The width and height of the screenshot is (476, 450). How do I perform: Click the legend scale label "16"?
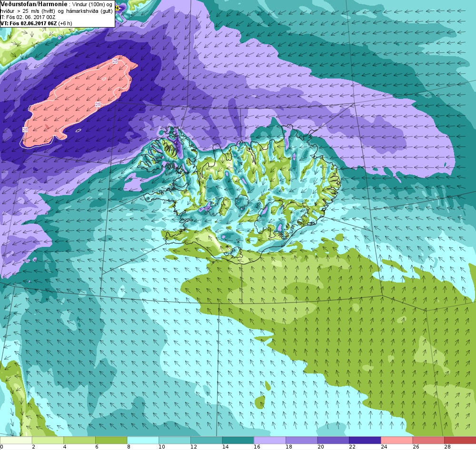257,447
